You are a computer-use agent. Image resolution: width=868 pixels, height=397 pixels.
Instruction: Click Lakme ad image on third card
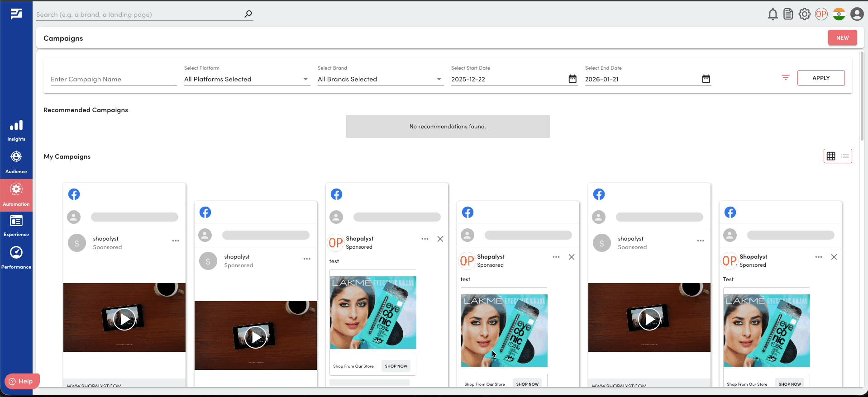click(x=373, y=313)
